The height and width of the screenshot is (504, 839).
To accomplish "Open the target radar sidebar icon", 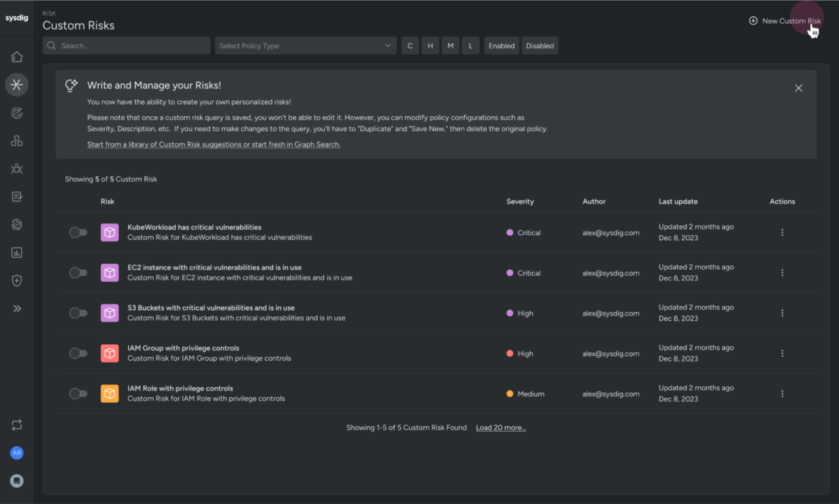I will tap(16, 113).
